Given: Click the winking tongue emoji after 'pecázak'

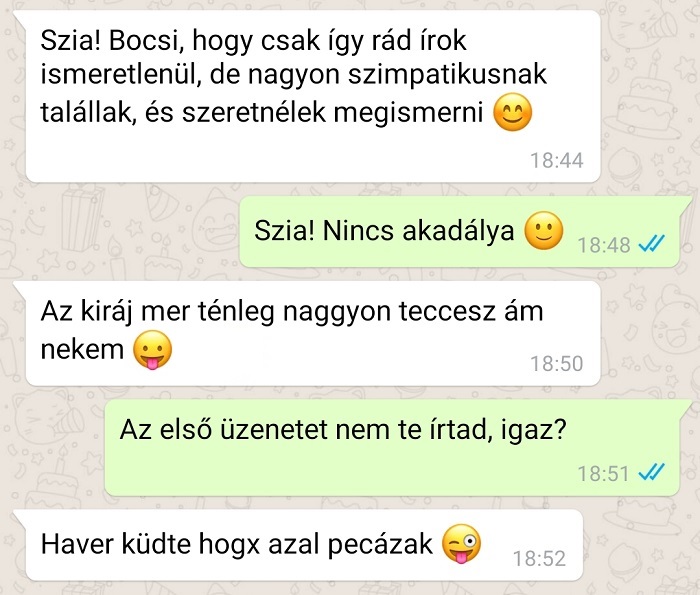Looking at the screenshot, I should pyautogui.click(x=461, y=544).
